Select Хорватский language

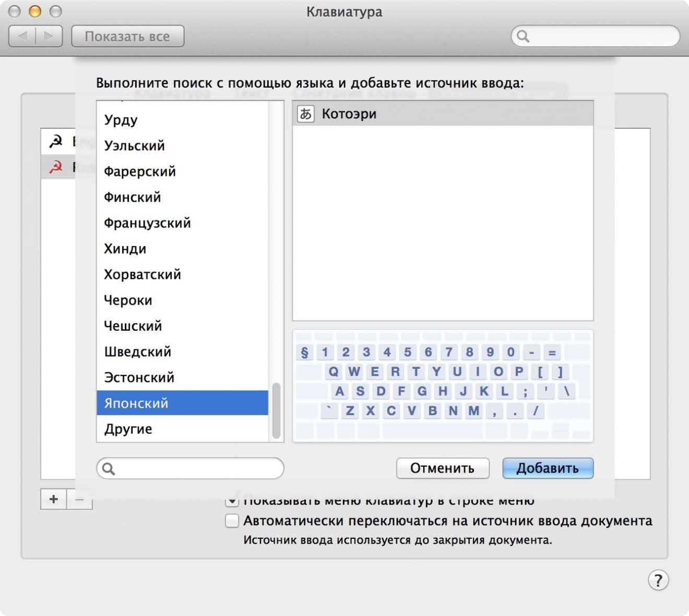click(182, 274)
